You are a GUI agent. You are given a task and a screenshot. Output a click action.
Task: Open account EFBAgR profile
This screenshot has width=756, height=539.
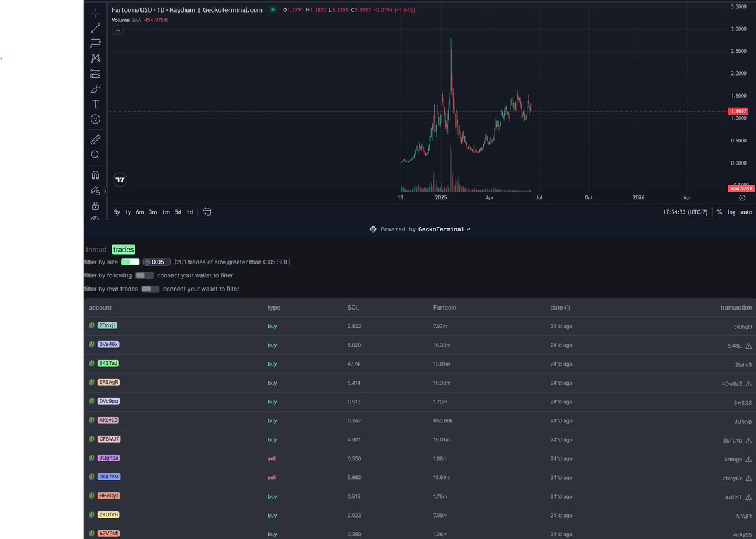[108, 383]
